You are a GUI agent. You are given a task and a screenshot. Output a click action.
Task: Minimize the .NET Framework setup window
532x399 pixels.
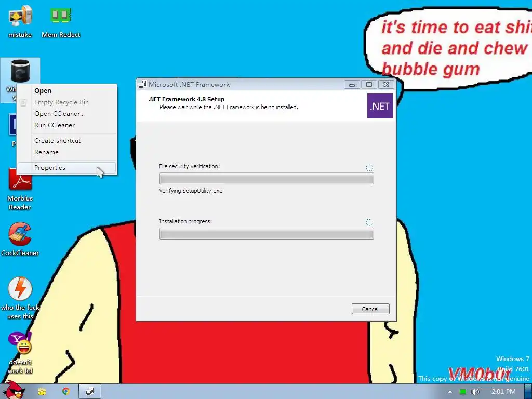click(x=352, y=85)
